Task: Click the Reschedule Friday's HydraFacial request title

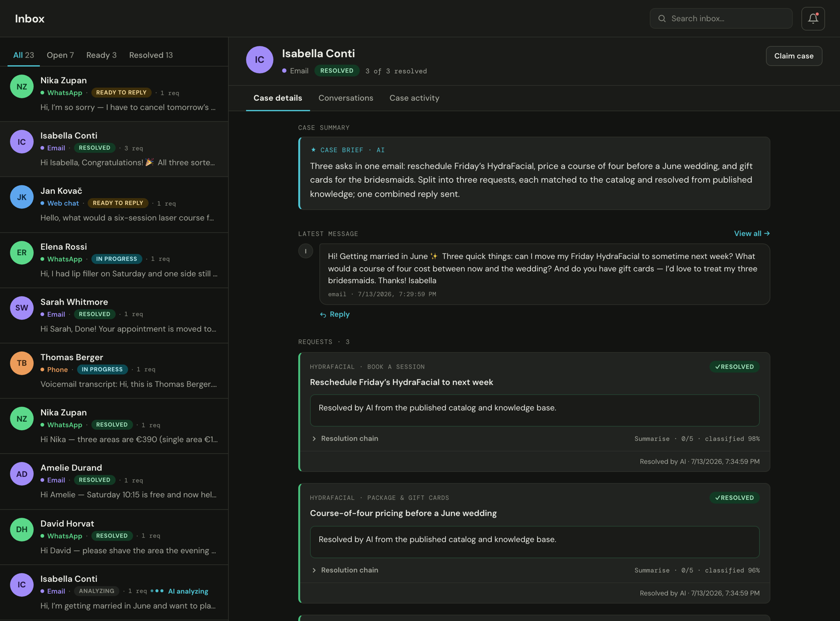Action: 402,382
